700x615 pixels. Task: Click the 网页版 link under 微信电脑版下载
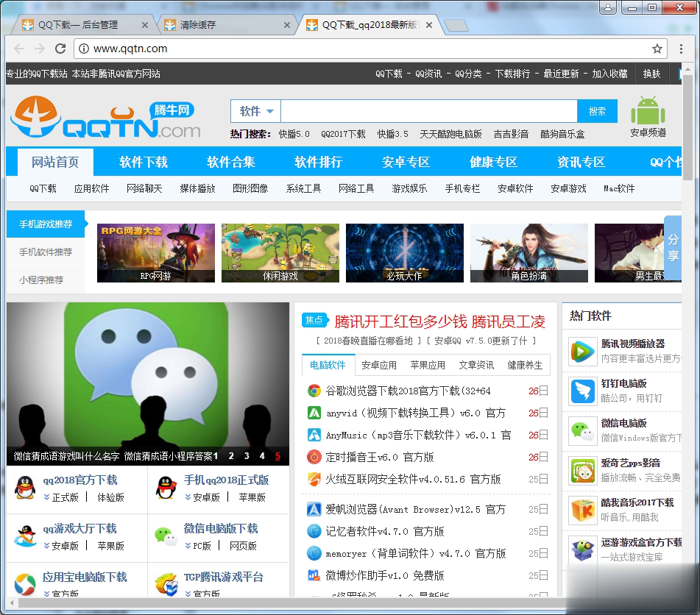[x=243, y=547]
